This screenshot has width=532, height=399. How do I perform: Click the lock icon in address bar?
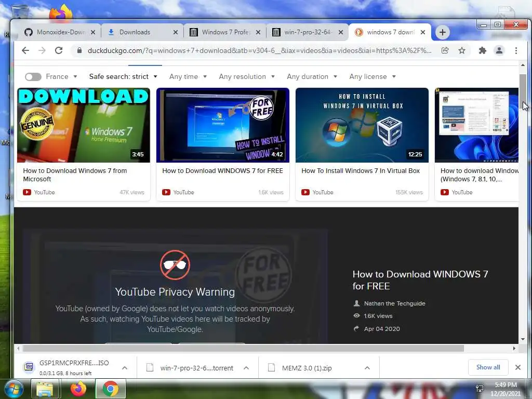click(79, 50)
